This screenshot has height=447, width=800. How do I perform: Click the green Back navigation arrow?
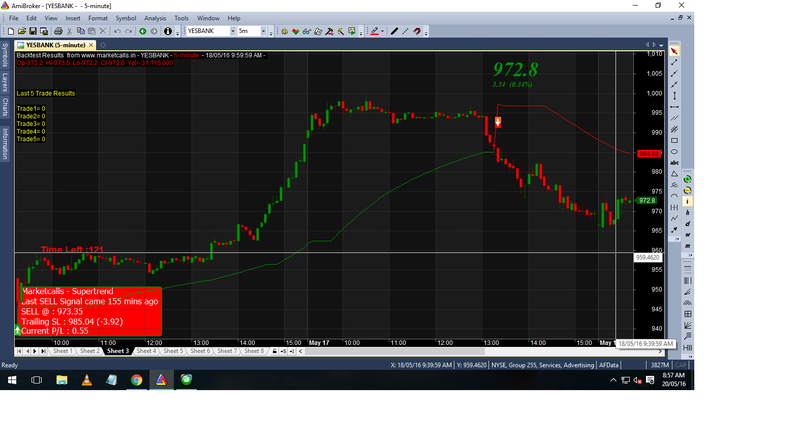point(143,31)
